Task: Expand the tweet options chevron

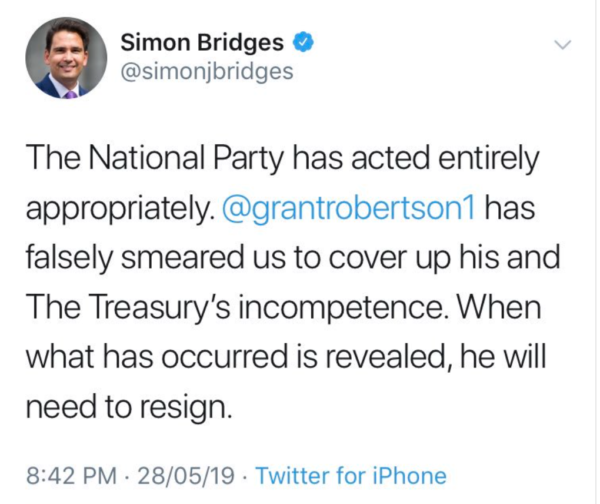Action: [562, 45]
